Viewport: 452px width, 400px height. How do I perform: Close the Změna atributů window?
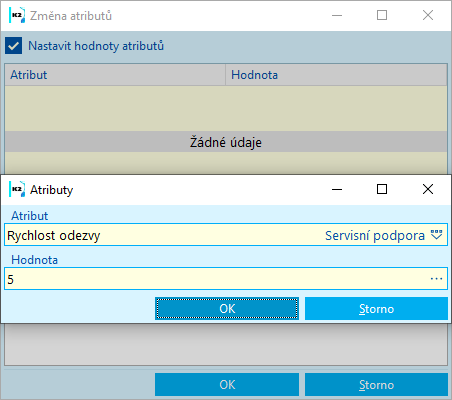(x=428, y=15)
